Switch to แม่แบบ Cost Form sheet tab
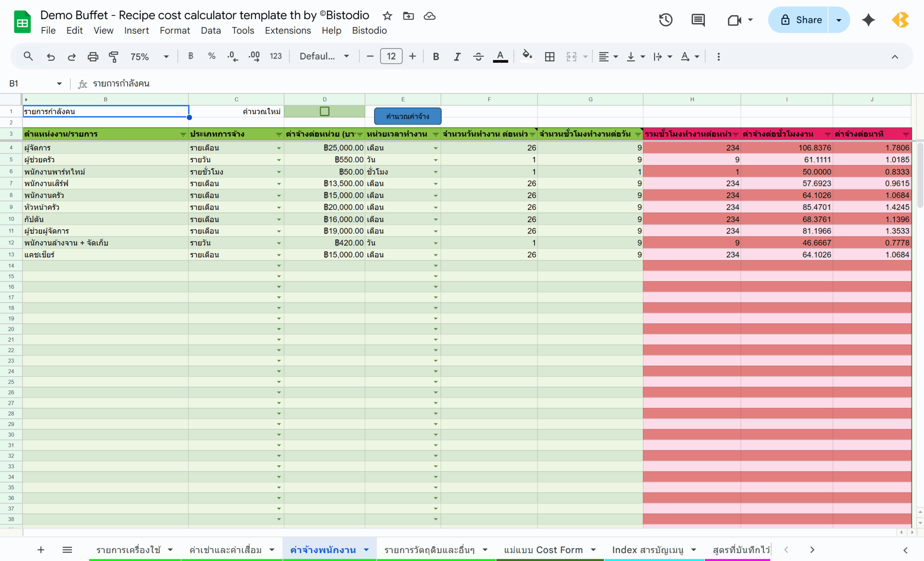This screenshot has width=924, height=561. click(x=543, y=550)
